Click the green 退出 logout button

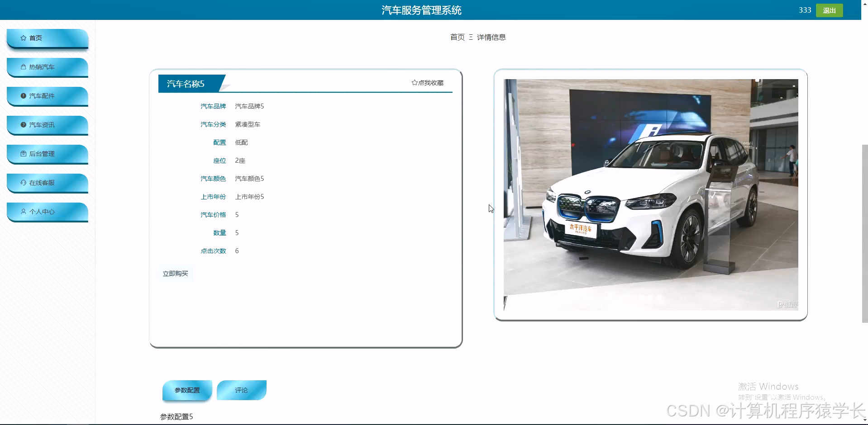829,10
